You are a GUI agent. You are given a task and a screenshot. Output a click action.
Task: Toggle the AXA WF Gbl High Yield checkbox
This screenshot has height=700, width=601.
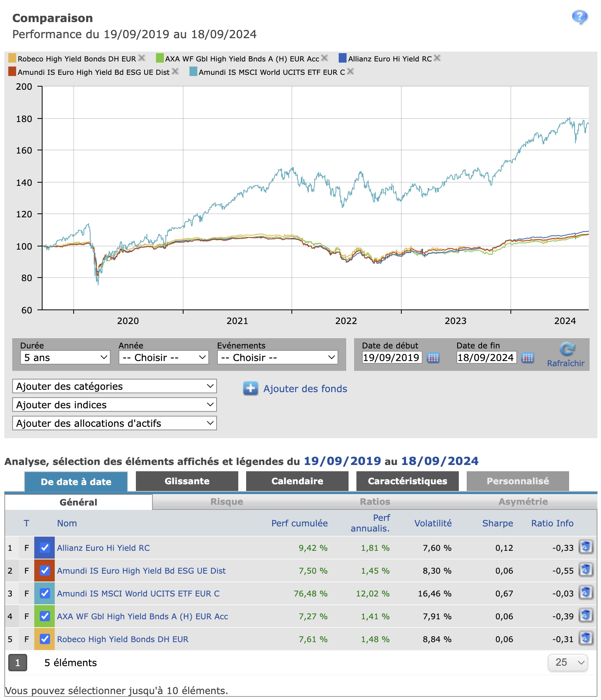click(45, 616)
